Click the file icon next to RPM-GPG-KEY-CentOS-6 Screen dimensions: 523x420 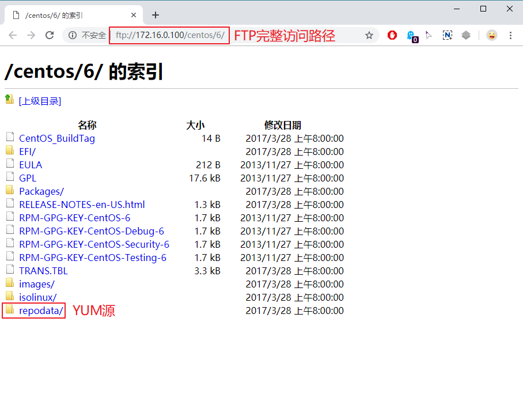pyautogui.click(x=10, y=216)
